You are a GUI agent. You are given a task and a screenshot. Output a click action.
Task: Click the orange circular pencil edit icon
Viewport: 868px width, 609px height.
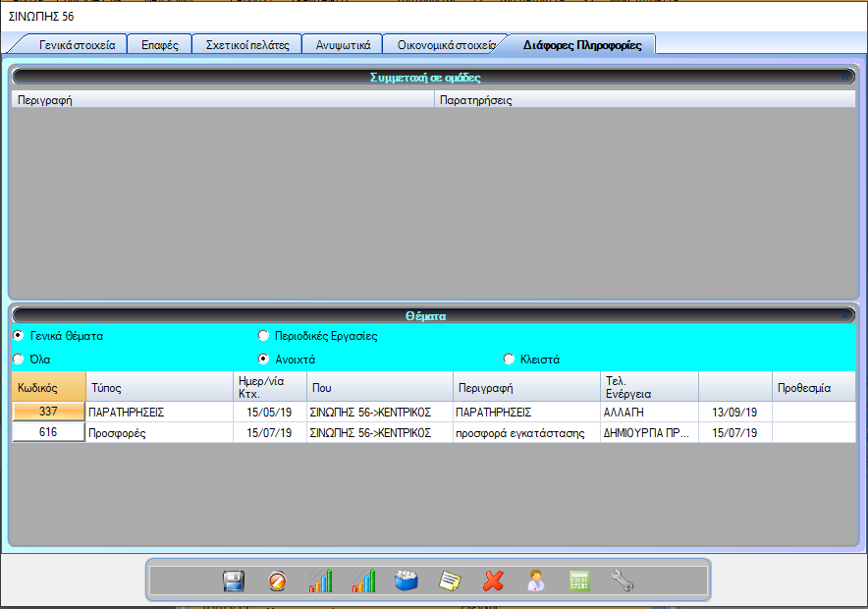point(277,581)
